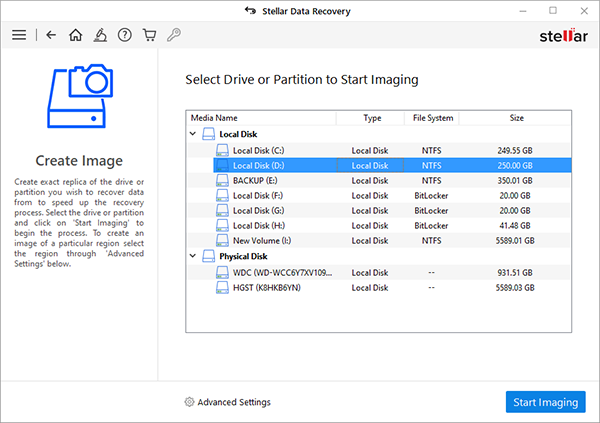Click the 250.00 GB size cell
Image resolution: width=600 pixels, height=423 pixels.
[515, 165]
